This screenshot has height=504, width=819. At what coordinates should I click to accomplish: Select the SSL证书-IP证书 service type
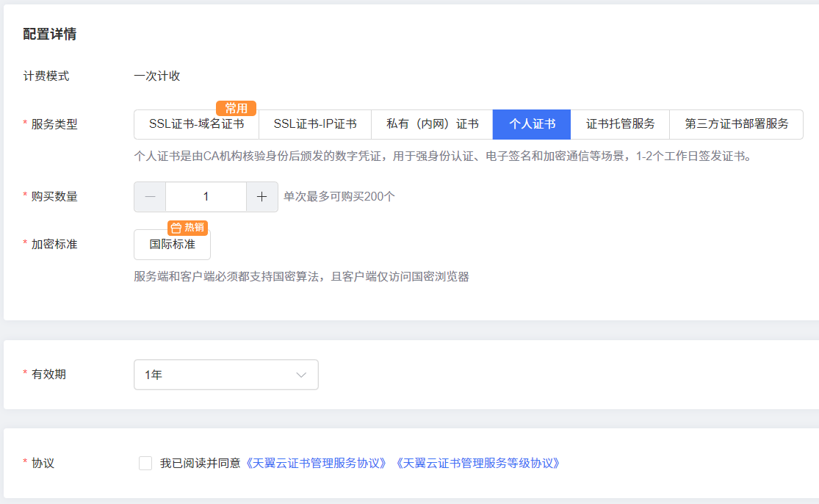pyautogui.click(x=315, y=124)
